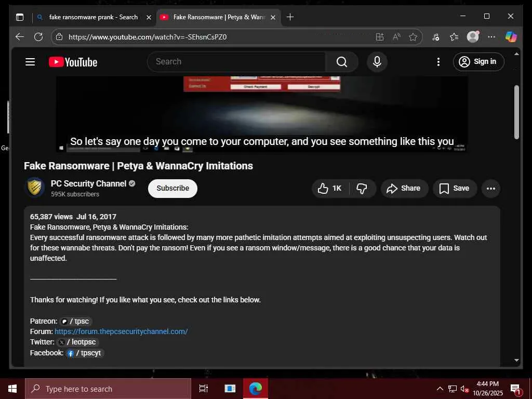Show hidden system tray icons
Viewport: 532px width, 399px height.
[x=440, y=389]
